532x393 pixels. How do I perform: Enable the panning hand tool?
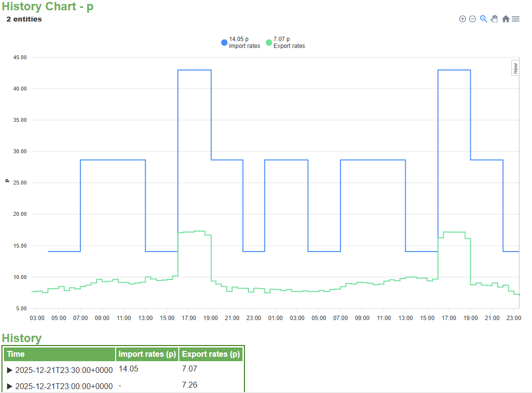tap(494, 19)
